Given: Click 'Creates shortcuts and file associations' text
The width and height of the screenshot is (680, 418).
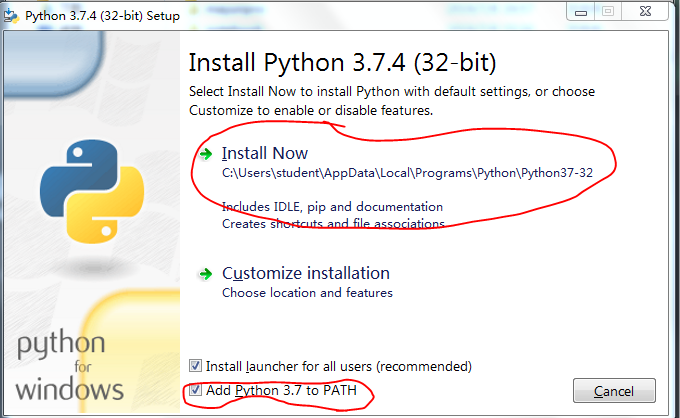Looking at the screenshot, I should [333, 224].
